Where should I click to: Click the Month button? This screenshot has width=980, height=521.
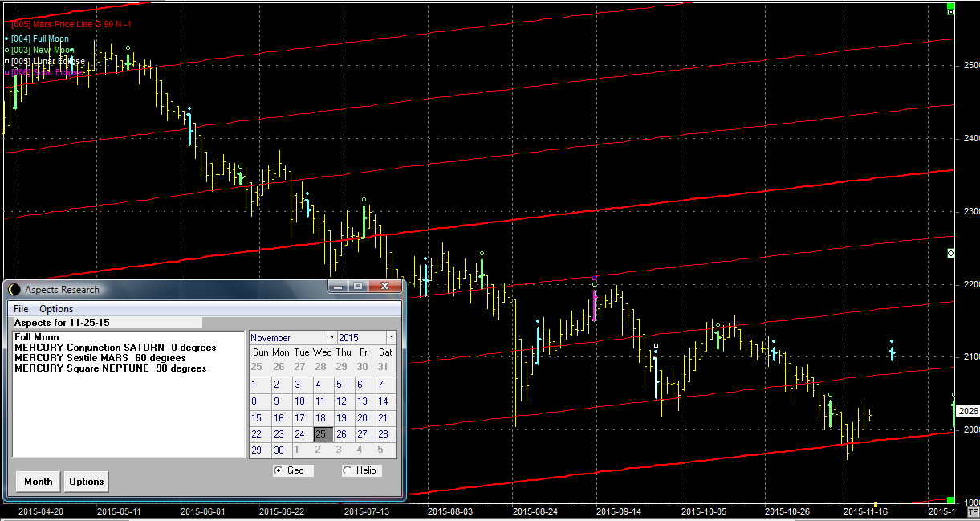point(38,482)
